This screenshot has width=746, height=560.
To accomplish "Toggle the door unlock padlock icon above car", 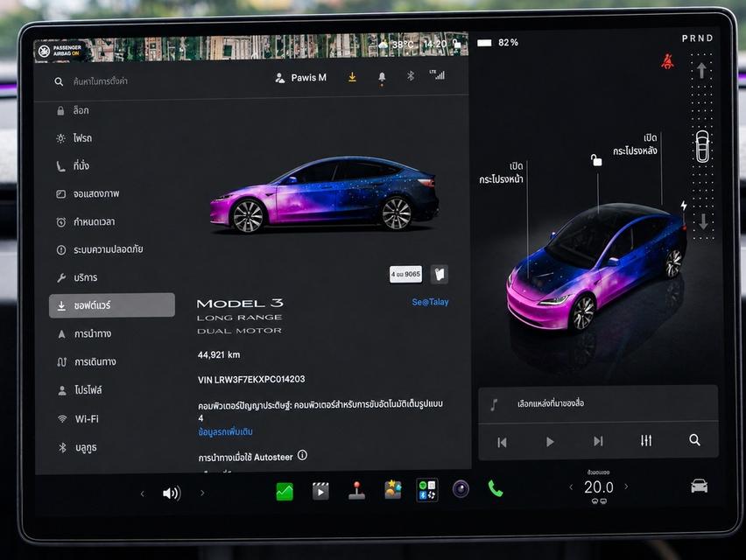I will coord(595,160).
